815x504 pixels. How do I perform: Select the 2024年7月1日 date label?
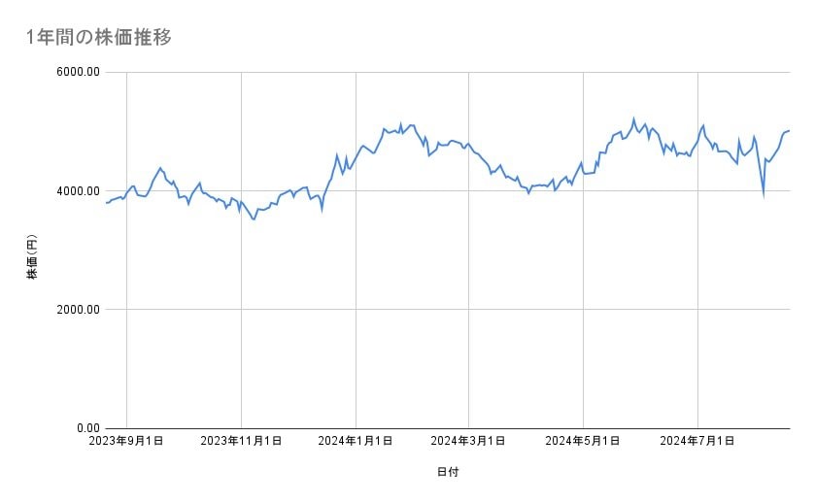pos(697,441)
